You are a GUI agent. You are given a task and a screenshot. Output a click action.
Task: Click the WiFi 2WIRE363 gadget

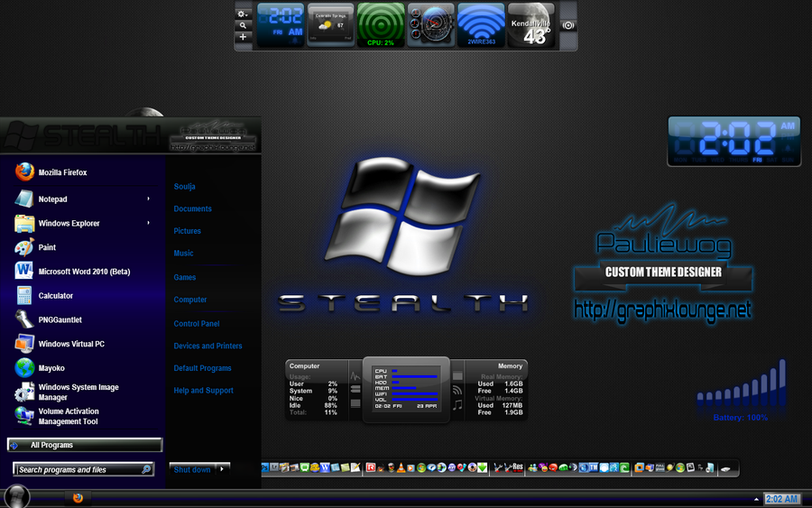(x=481, y=25)
